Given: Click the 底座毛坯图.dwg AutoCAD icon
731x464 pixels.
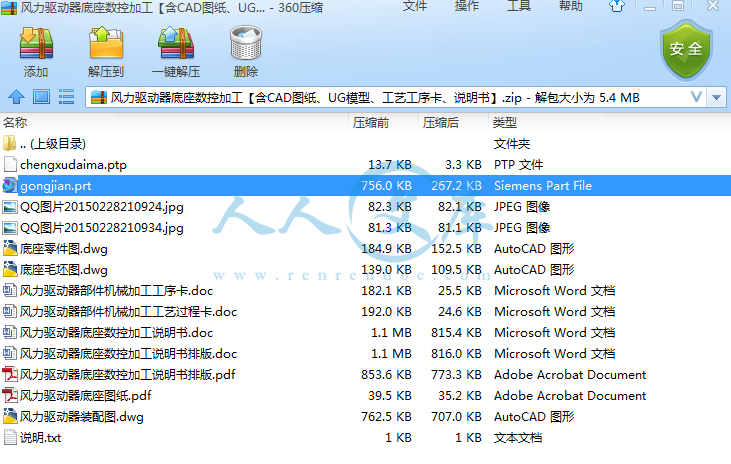Looking at the screenshot, I should point(10,269).
